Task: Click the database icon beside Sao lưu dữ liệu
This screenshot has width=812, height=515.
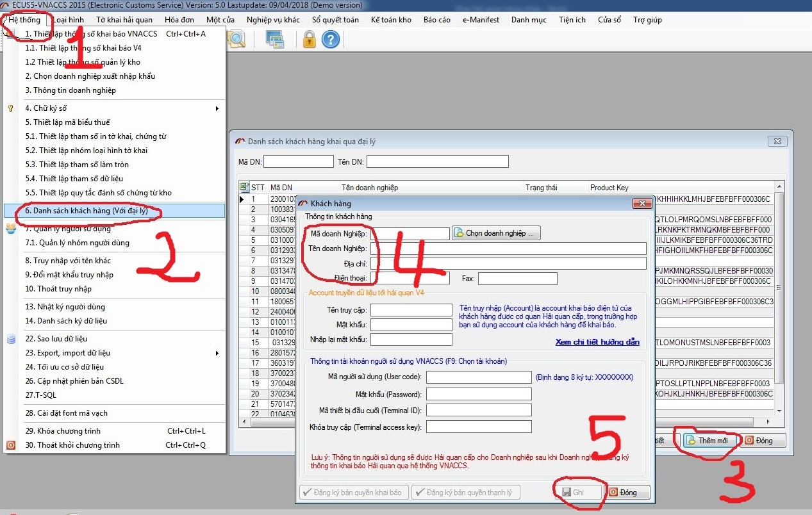Action: click(11, 339)
